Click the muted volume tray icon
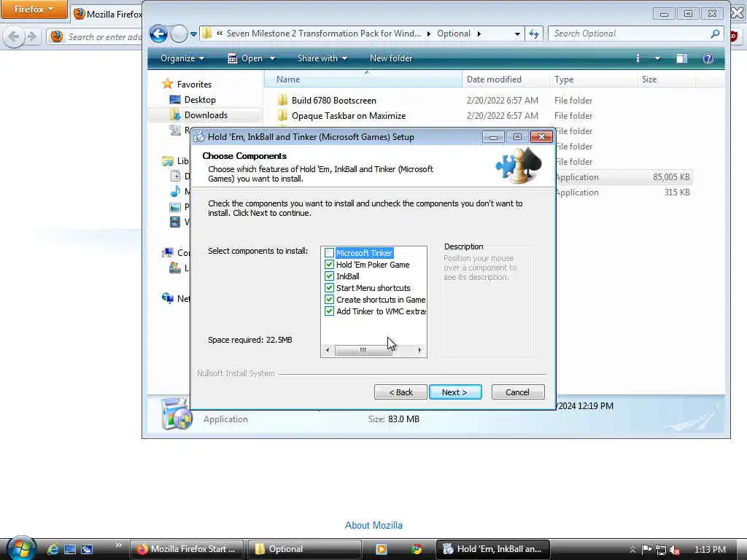 (675, 550)
